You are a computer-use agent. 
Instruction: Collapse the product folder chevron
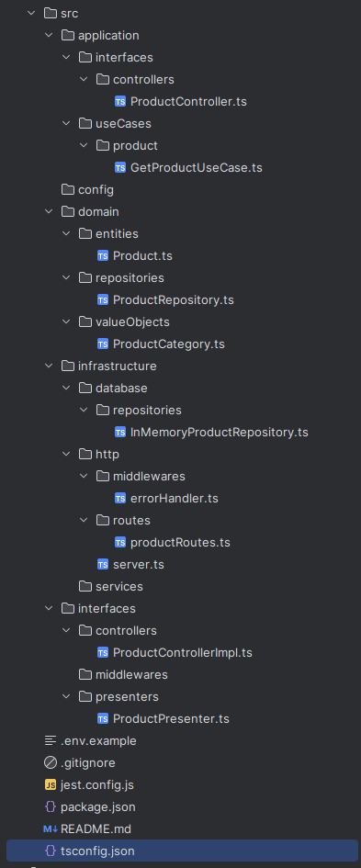pos(85,146)
